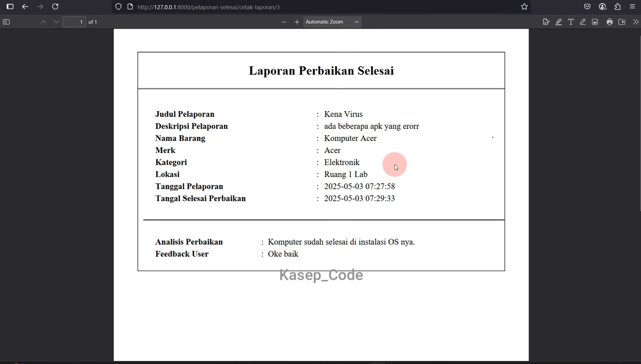The height and width of the screenshot is (364, 641).
Task: Bookmark this page with the star
Action: pyautogui.click(x=524, y=7)
